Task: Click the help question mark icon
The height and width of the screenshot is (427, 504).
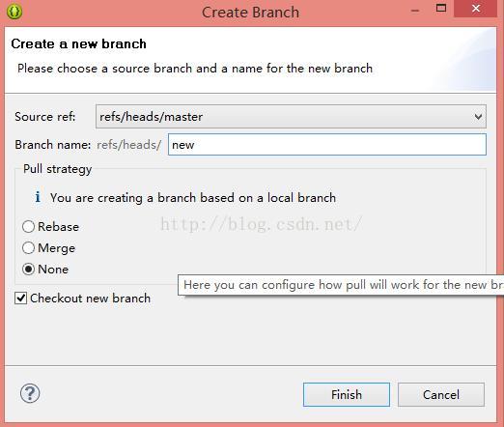Action: coord(30,393)
